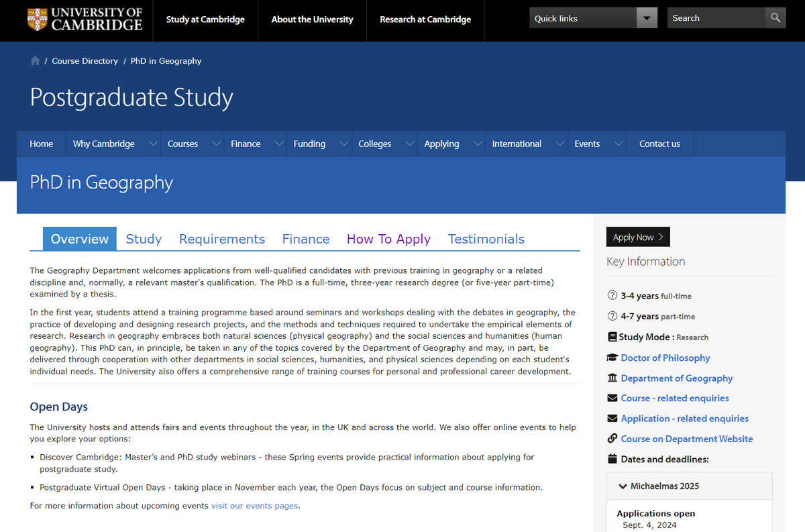
Task: Expand the International submenu arrow
Action: [x=560, y=144]
